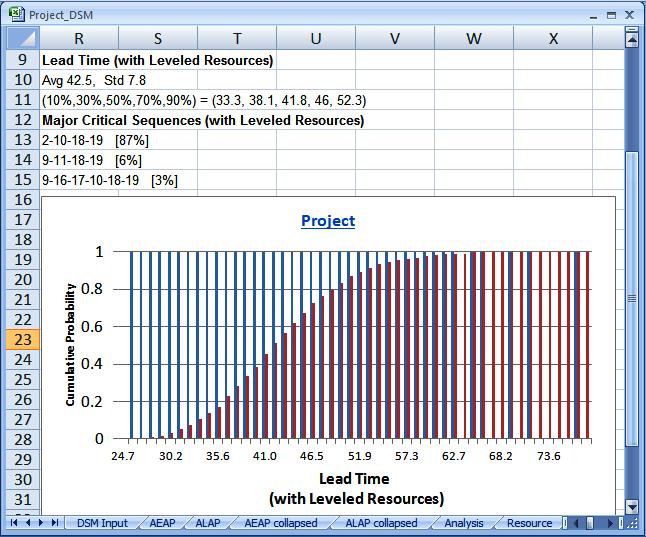Open the AEAP collapsed sheet tab
The height and width of the screenshot is (537, 646).
coord(281,523)
